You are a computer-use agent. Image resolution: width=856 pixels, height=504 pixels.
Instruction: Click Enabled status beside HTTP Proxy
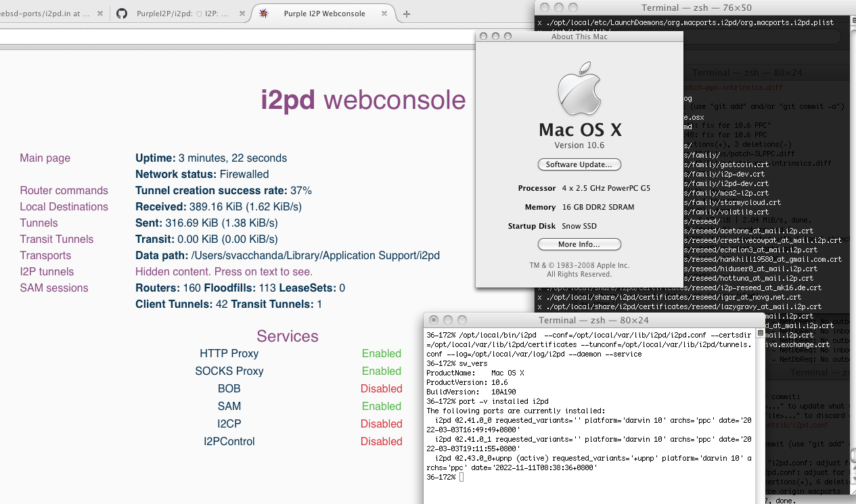(381, 353)
